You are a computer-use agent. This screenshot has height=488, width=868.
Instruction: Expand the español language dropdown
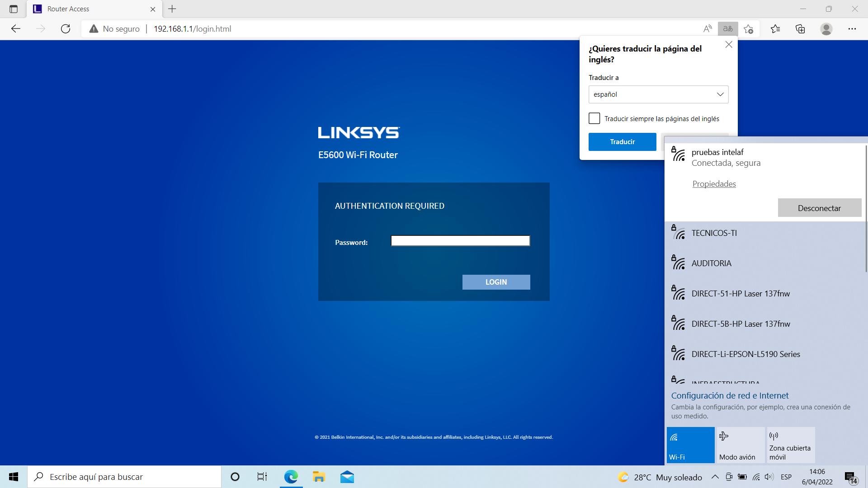pos(658,94)
